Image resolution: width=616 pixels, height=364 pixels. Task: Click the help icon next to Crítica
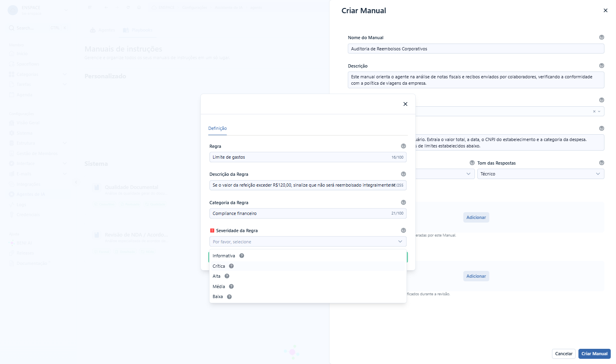click(231, 266)
